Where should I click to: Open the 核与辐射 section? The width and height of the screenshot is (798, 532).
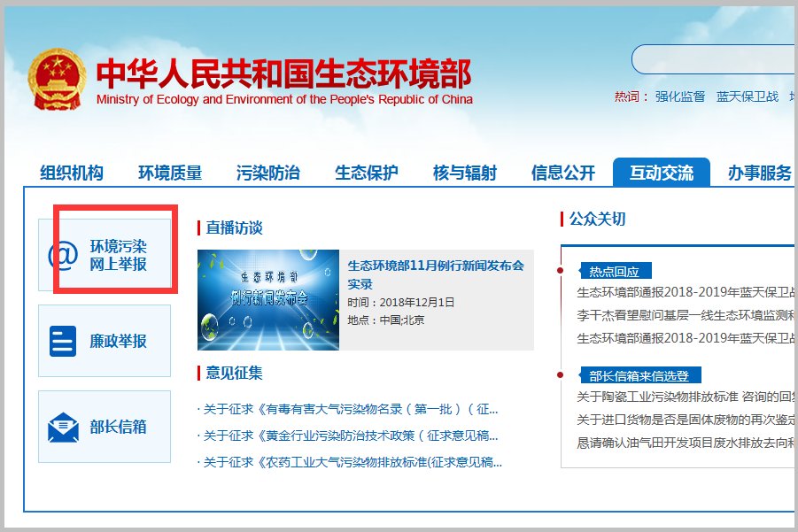coord(468,172)
